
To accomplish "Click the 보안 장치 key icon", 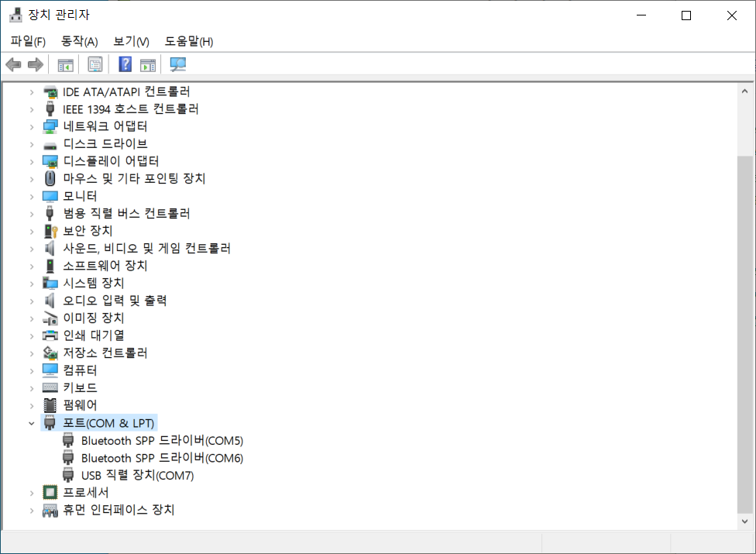I will (50, 231).
